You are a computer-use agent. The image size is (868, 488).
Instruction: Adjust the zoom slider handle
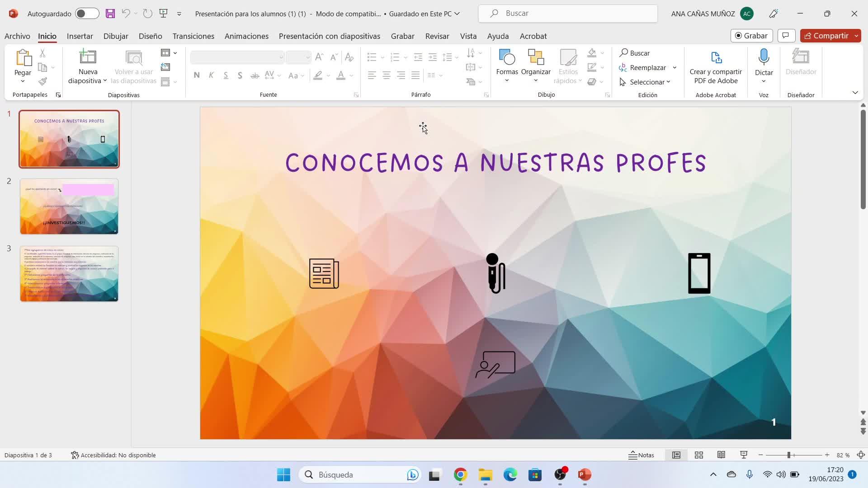pos(788,455)
